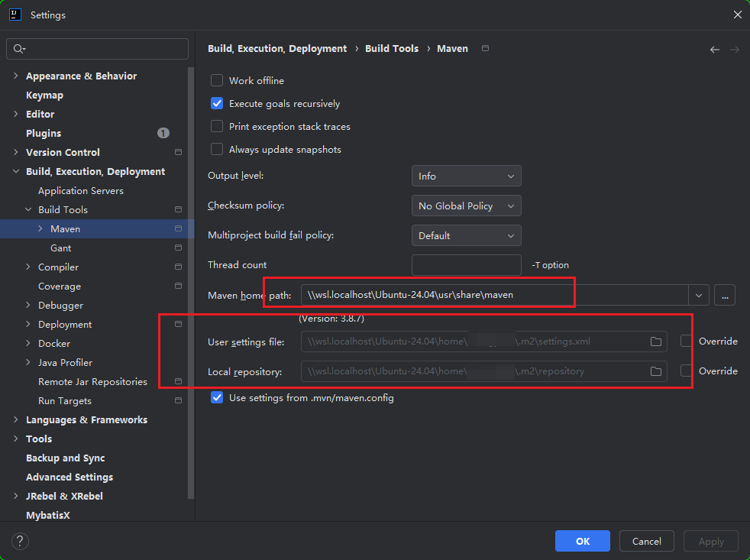
Task: Expand Version Control section
Action: 16,152
